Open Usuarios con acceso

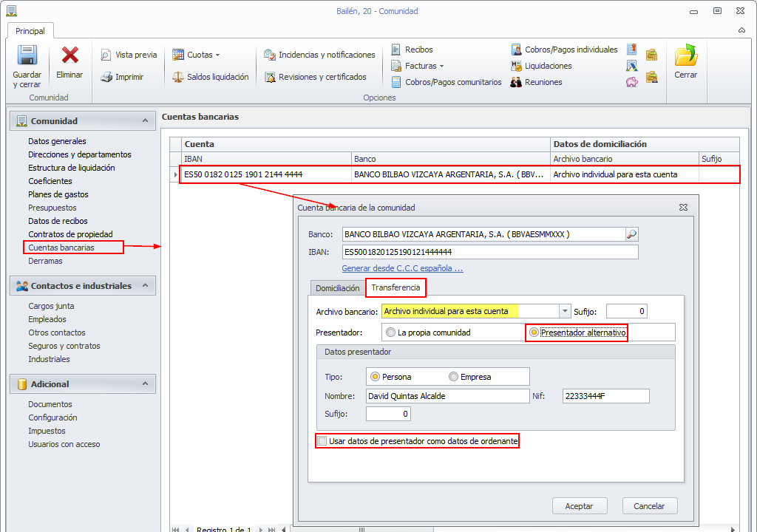pos(64,444)
